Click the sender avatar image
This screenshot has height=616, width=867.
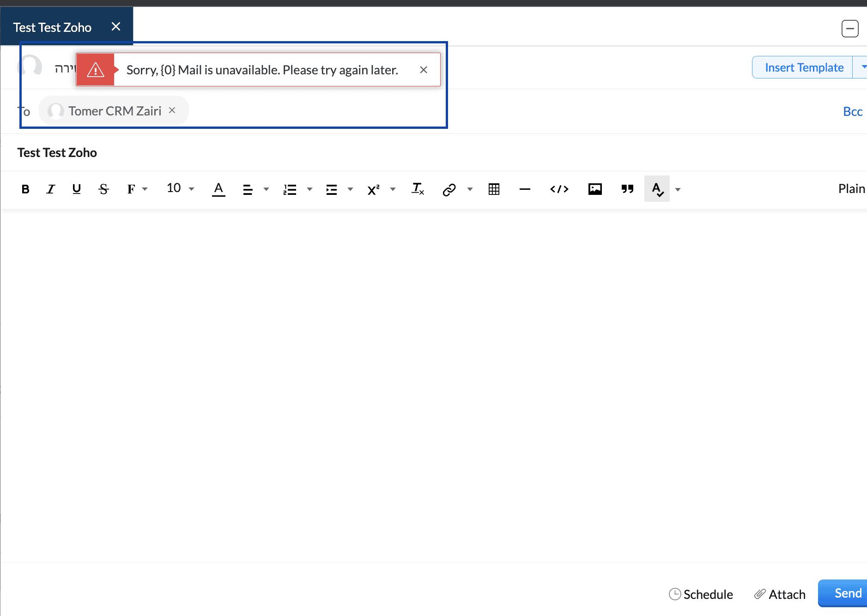click(x=30, y=66)
